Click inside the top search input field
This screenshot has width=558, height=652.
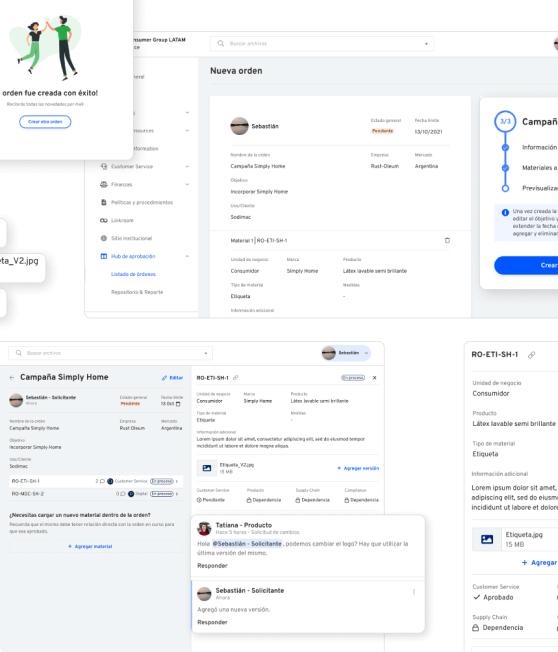pos(321,43)
